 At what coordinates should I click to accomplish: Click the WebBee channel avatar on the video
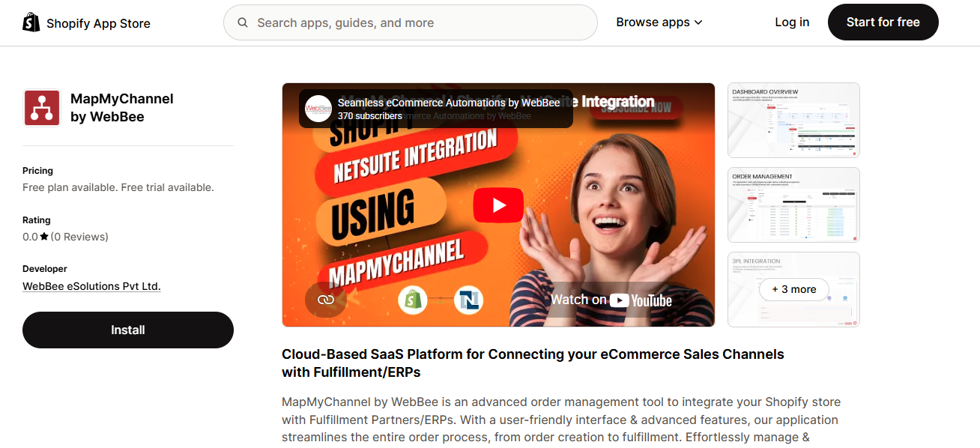(318, 109)
